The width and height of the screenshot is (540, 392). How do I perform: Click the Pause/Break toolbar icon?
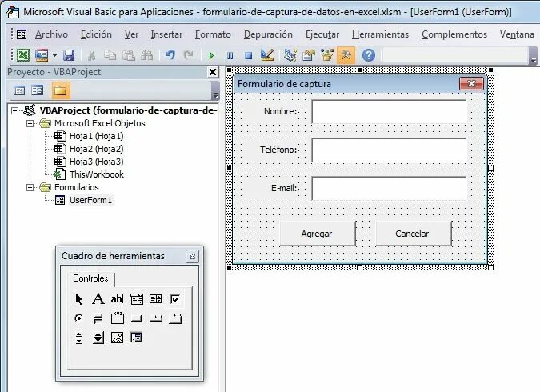(x=230, y=55)
